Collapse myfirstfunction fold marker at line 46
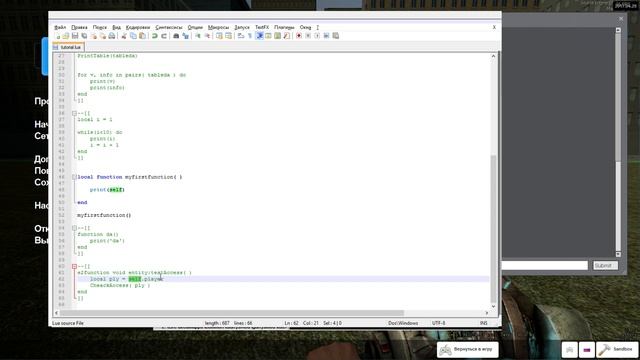 pyautogui.click(x=74, y=177)
